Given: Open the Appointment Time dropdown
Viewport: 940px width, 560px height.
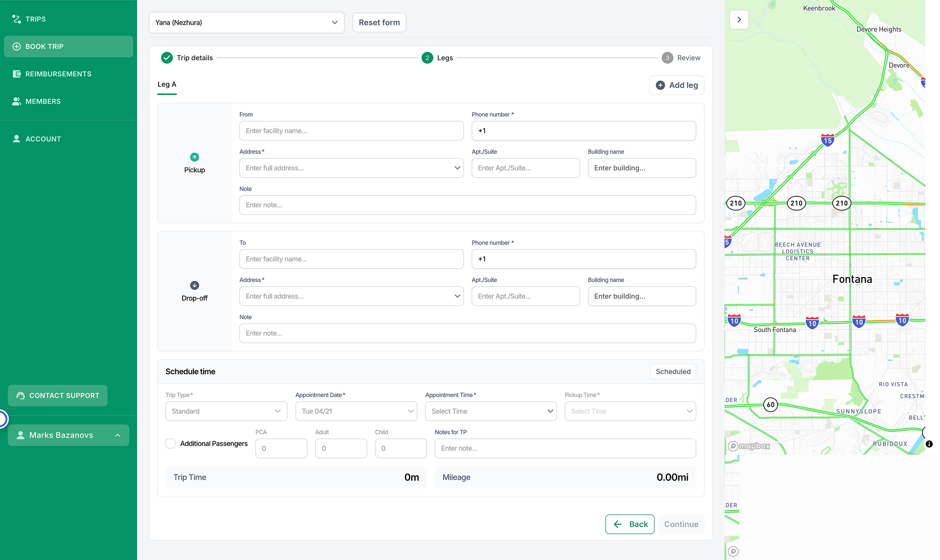Looking at the screenshot, I should point(491,411).
